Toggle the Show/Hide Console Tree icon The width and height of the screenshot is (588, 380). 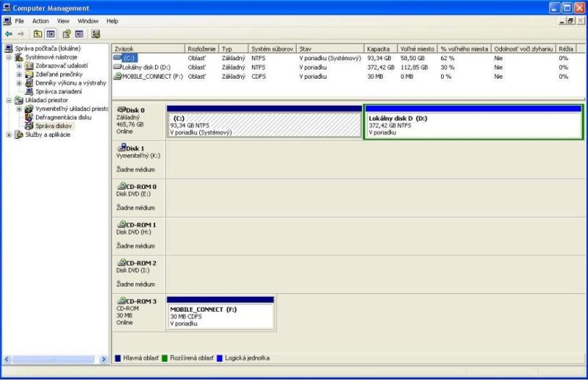pyautogui.click(x=51, y=34)
